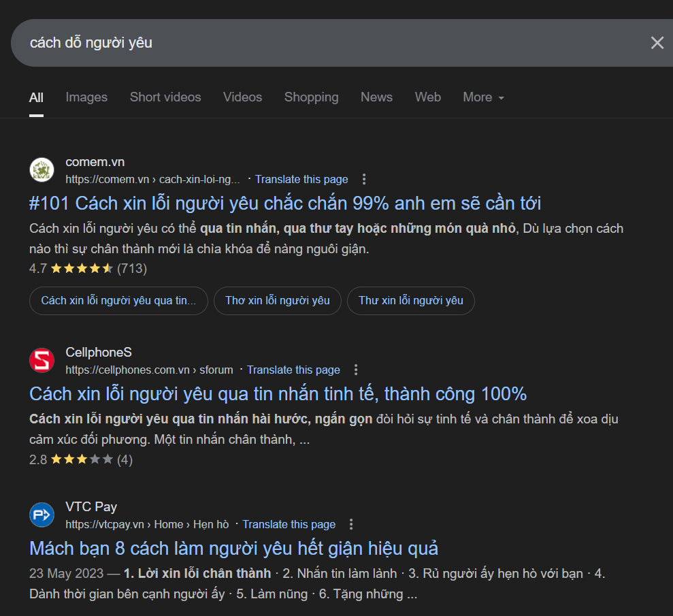
Task: Open the Short videos tab
Action: [165, 97]
